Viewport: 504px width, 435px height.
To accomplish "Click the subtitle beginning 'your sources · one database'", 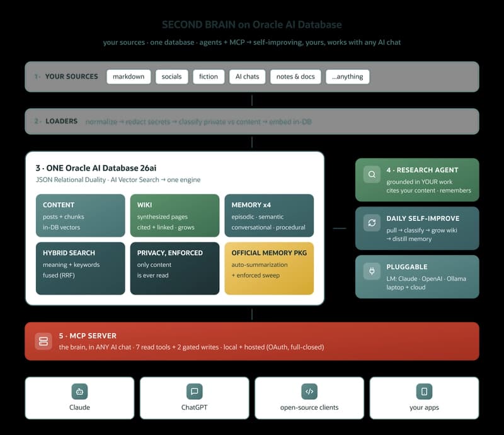I will [x=251, y=42].
